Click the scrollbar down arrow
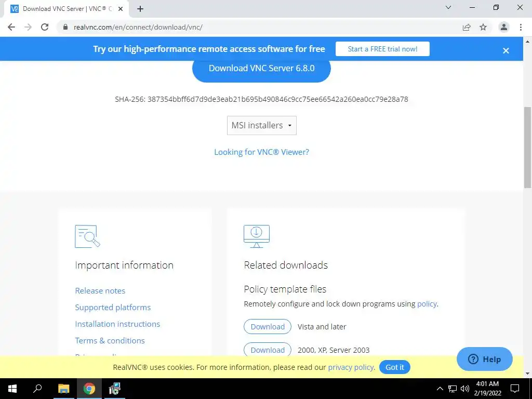Viewport: 532px width, 399px height. pyautogui.click(x=527, y=374)
